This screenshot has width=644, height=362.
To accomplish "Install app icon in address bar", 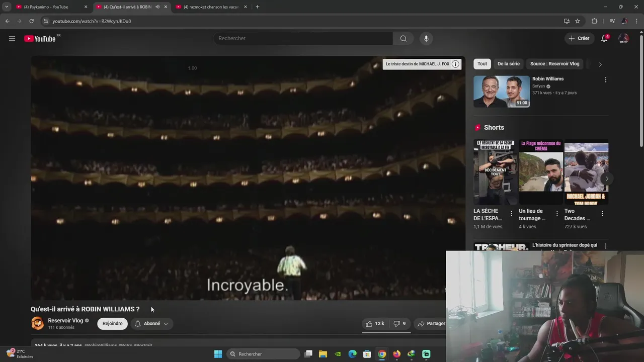I will coord(567,21).
